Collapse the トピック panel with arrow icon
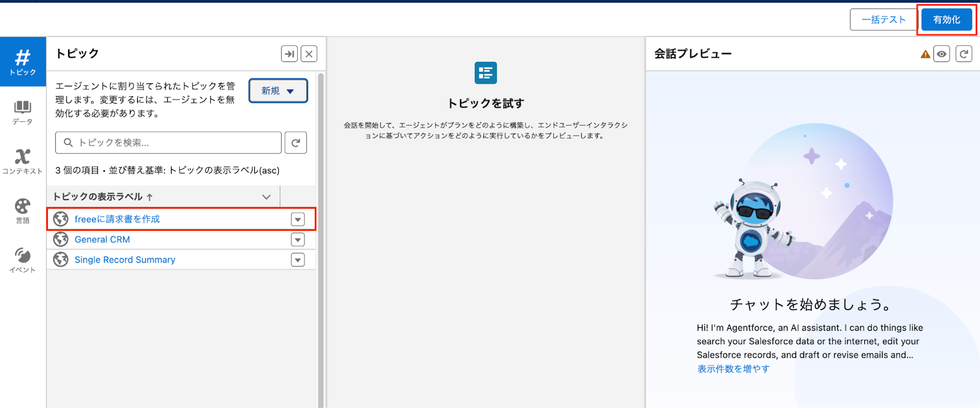The height and width of the screenshot is (408, 980). point(289,54)
